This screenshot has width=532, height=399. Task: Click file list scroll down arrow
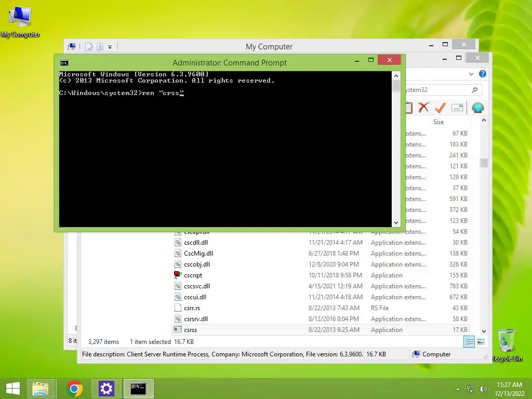(484, 331)
